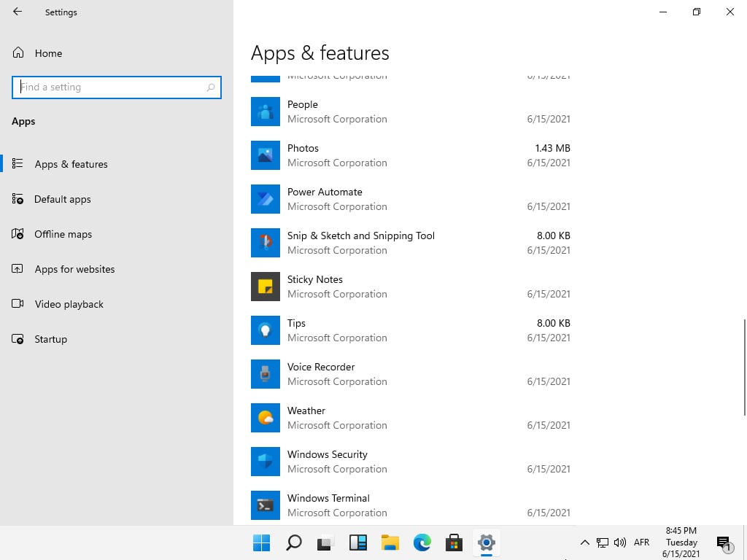Select the Windows Security entry text
Viewport: 747px width, 560px height.
click(x=328, y=454)
